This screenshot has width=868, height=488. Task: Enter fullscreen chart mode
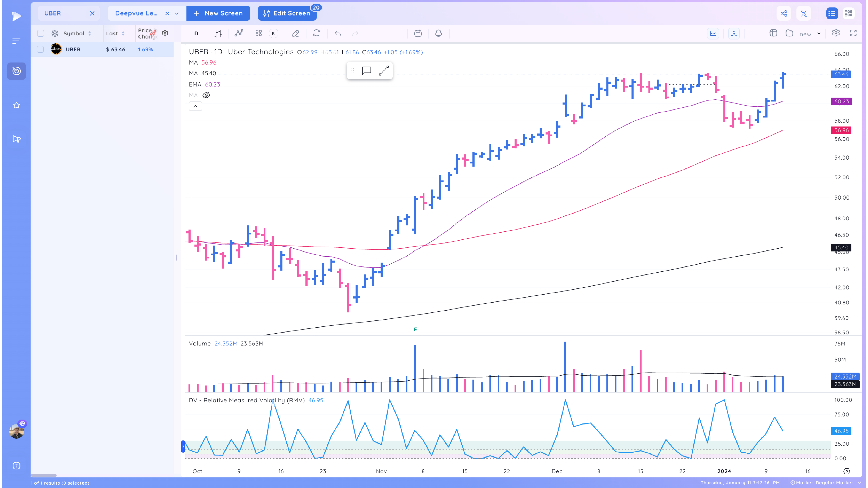point(853,33)
